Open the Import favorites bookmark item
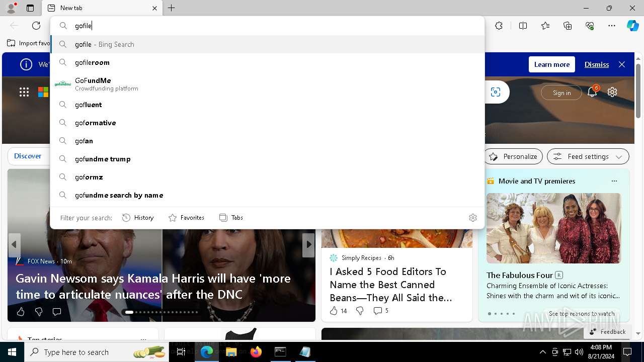 pos(28,43)
